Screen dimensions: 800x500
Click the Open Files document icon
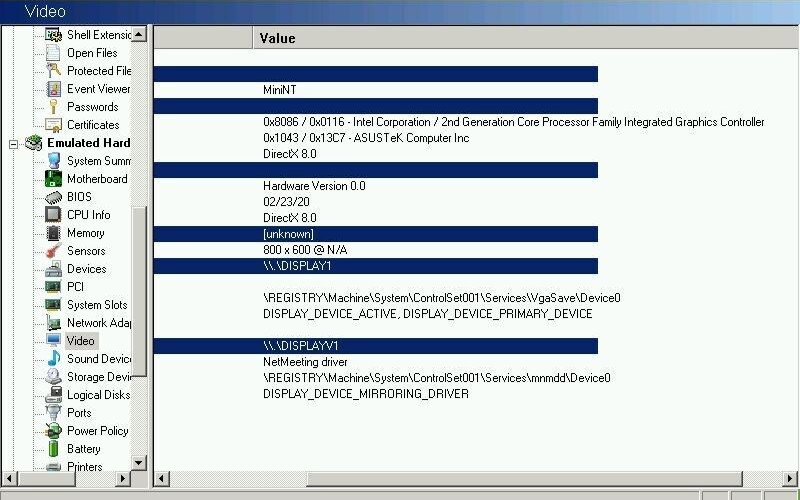[x=53, y=53]
